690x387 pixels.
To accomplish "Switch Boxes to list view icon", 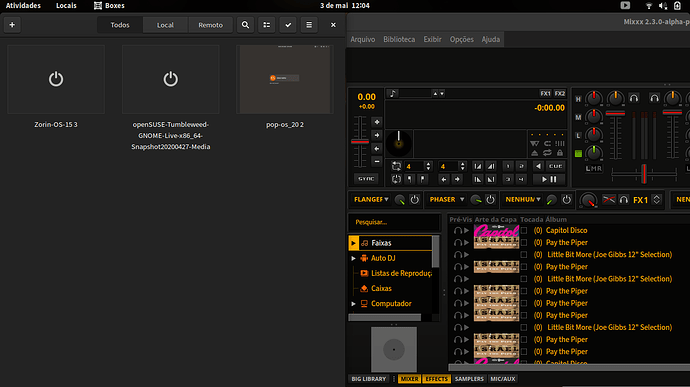I will pyautogui.click(x=267, y=25).
